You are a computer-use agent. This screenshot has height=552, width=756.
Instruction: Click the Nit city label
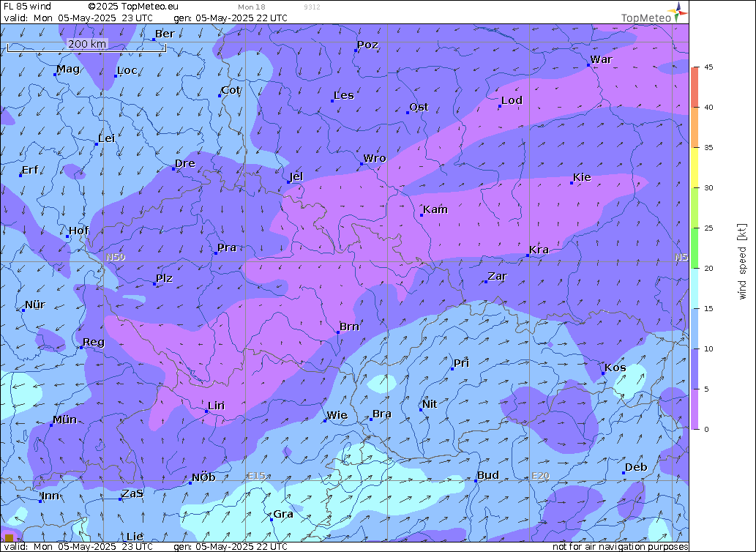tap(430, 404)
